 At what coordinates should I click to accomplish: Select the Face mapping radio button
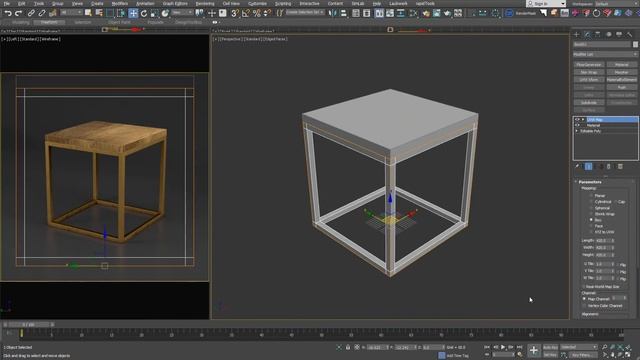coord(591,226)
